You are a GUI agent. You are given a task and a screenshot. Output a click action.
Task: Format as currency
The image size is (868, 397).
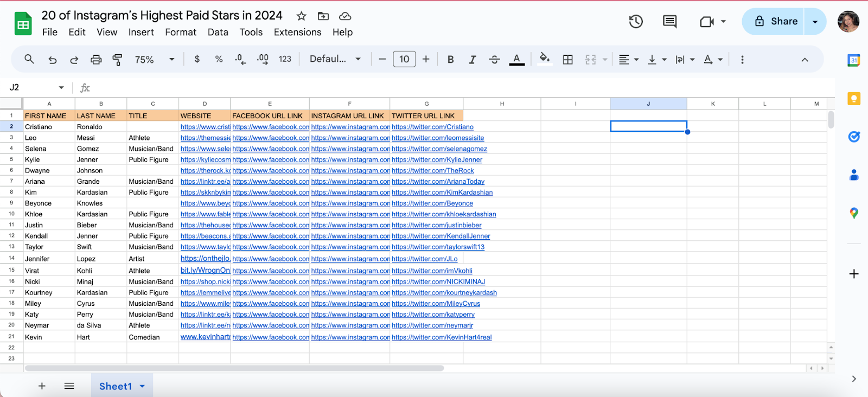coord(197,59)
